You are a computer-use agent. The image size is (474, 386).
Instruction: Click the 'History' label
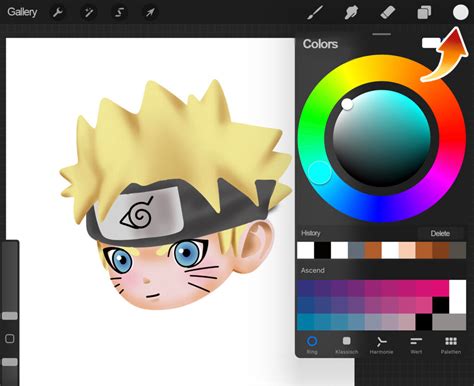click(311, 233)
